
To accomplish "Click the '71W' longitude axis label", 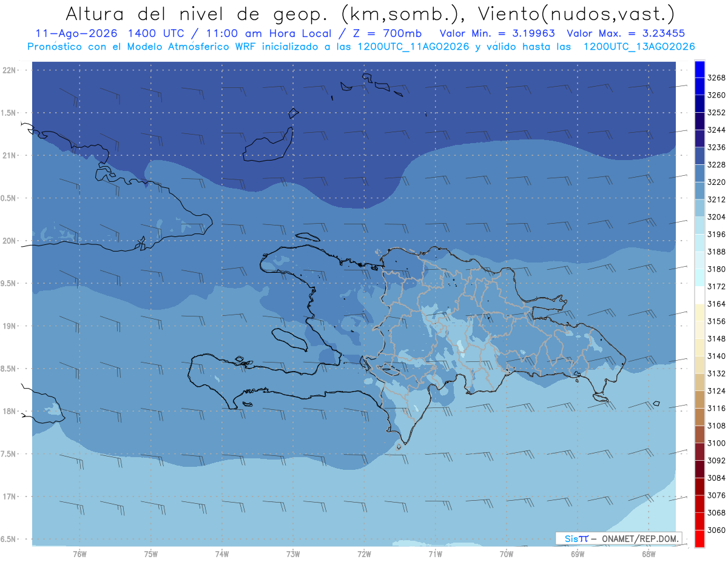I will pos(435,554).
